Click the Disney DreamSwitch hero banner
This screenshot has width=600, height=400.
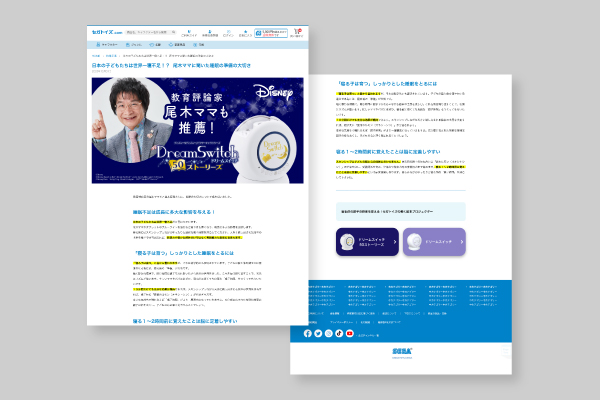[197, 131]
